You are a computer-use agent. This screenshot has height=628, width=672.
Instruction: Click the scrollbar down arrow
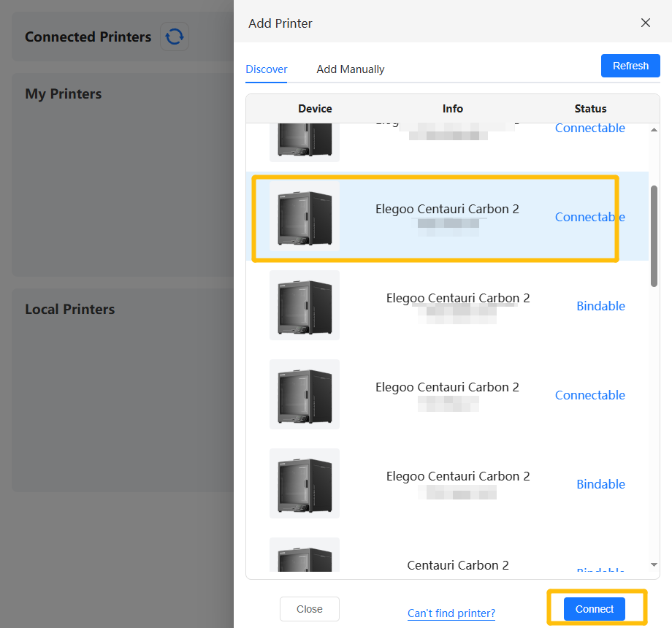click(x=654, y=564)
